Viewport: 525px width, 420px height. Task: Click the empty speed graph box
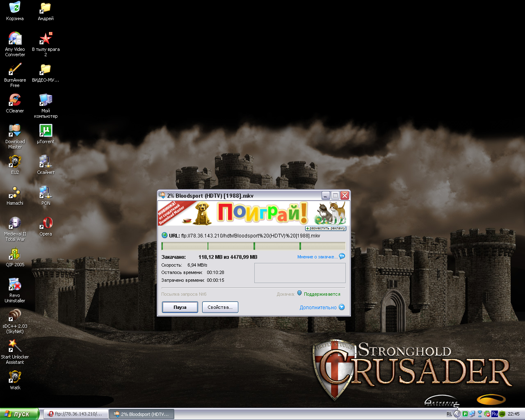coord(300,273)
